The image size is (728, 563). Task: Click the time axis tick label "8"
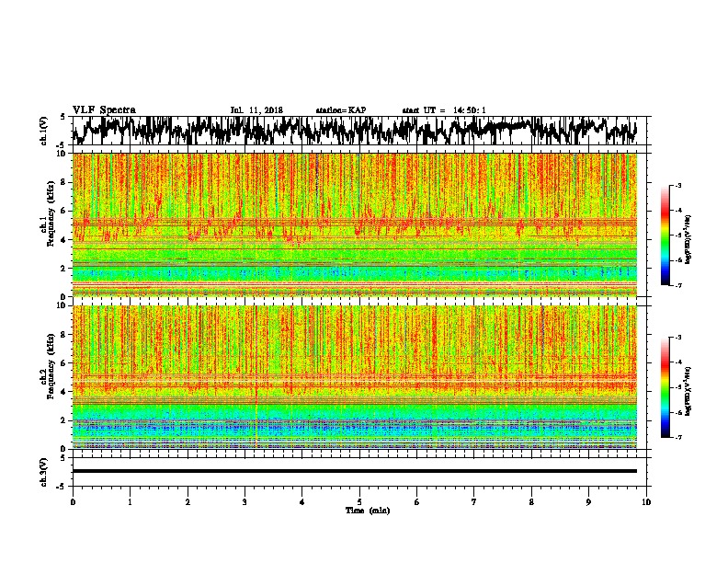tap(531, 501)
